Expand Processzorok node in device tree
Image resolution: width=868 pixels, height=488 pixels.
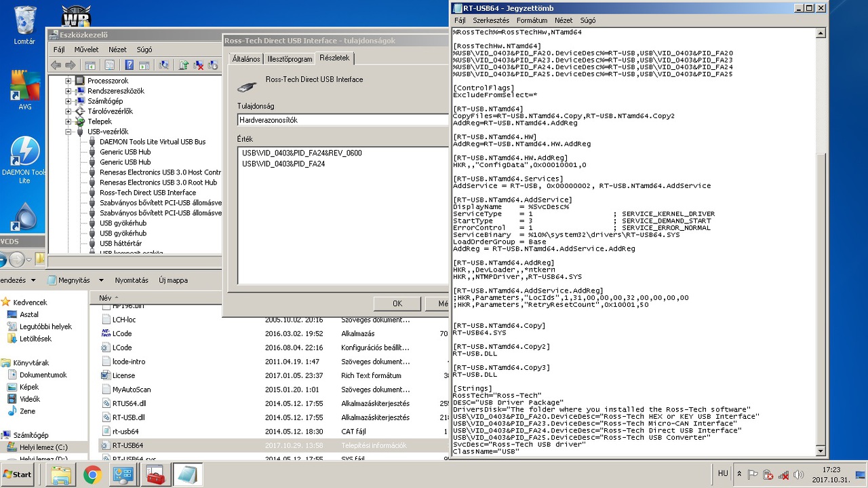[68, 81]
